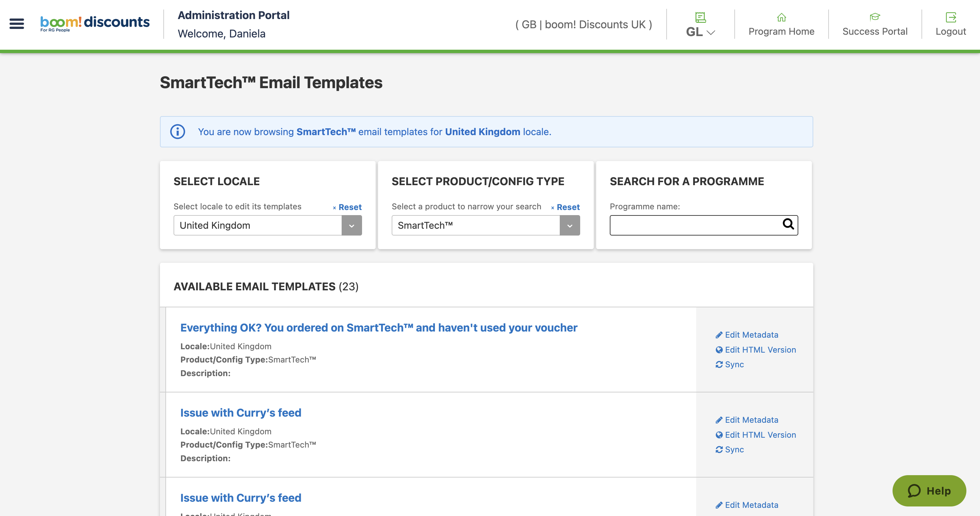The height and width of the screenshot is (516, 980).
Task: Click the magnifier search icon
Action: (788, 224)
